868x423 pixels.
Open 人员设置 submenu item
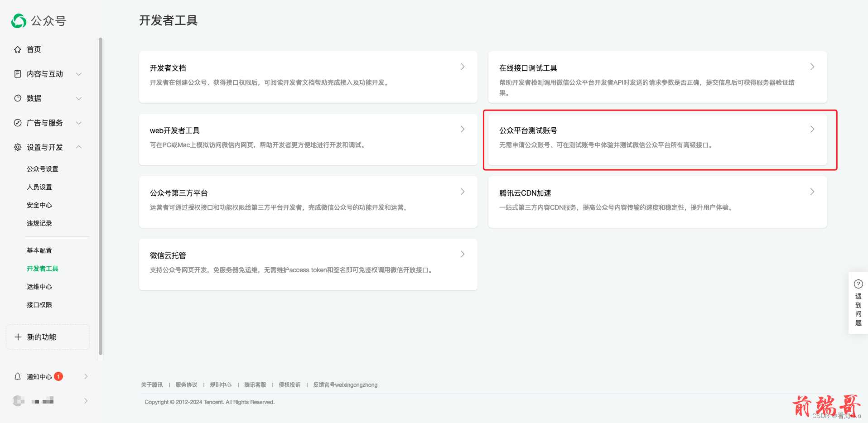click(x=39, y=187)
